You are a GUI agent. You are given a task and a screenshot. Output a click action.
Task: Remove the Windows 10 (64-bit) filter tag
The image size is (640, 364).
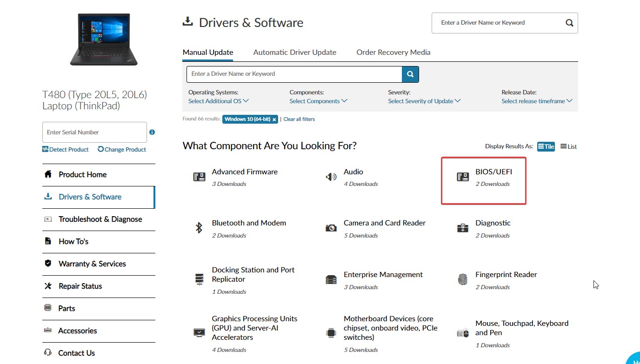pyautogui.click(x=274, y=119)
